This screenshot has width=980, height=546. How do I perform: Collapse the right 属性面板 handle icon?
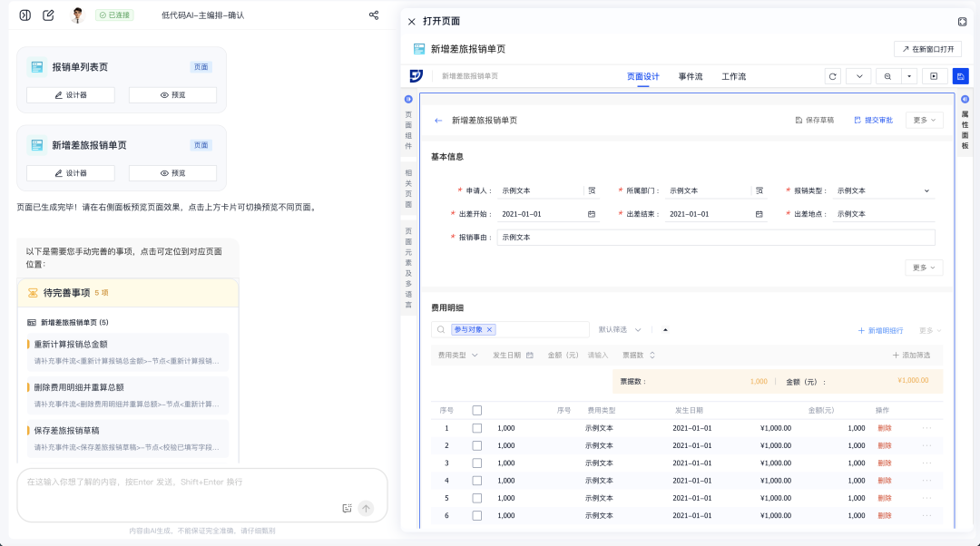965,100
